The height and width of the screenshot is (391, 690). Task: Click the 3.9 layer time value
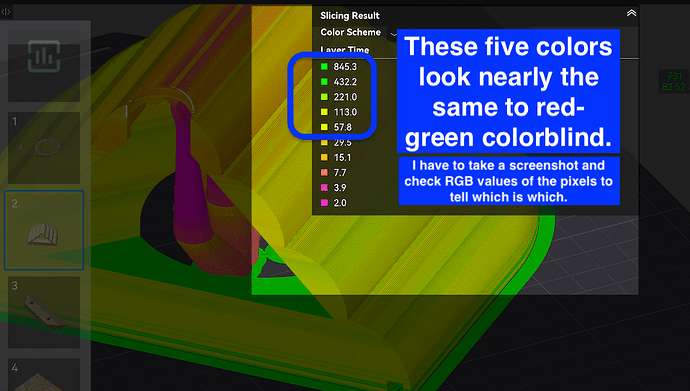[340, 187]
